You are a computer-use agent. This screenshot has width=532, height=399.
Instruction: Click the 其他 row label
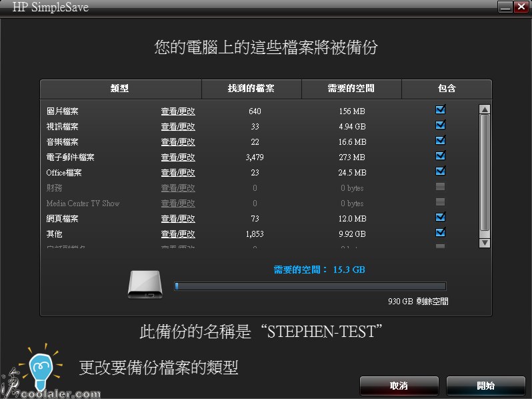(x=54, y=234)
